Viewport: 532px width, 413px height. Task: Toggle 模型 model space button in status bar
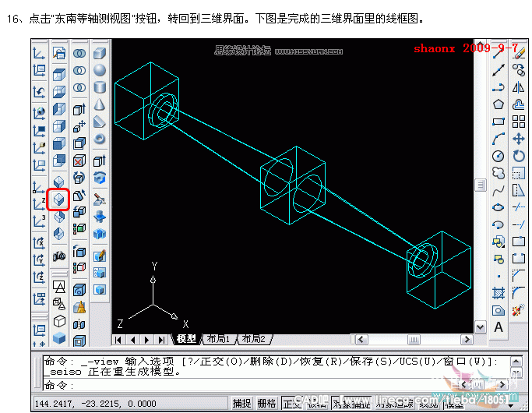[x=455, y=404]
